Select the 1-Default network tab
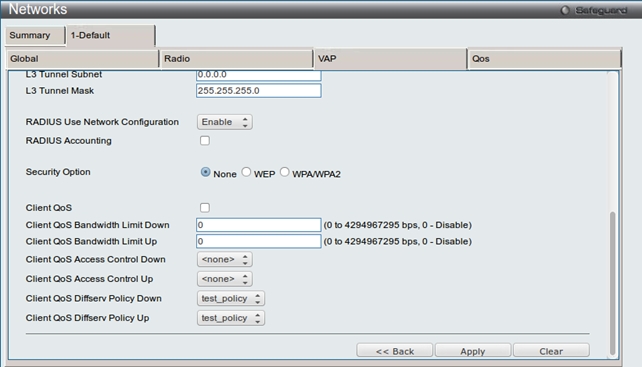Viewport: 642px width, 367px height. [111, 36]
